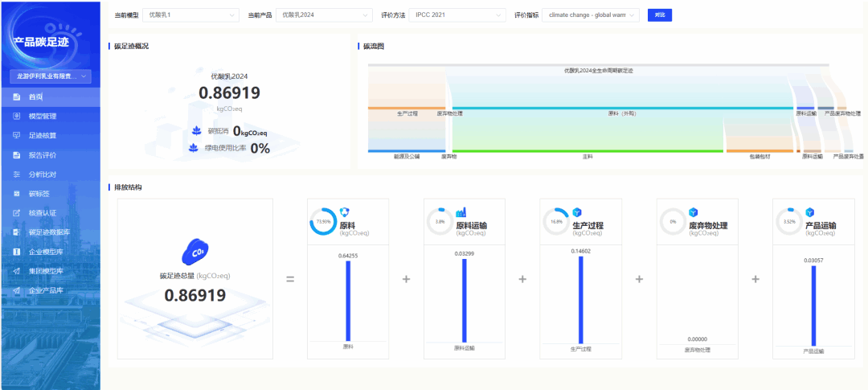Open the 当前模型 dropdown showing 优酸乳1
This screenshot has width=868, height=390.
pos(191,15)
